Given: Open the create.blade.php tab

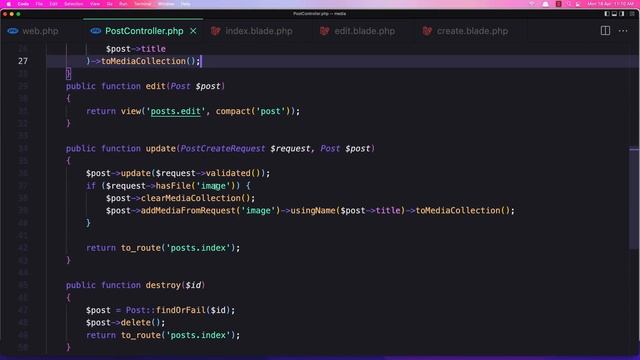Looking at the screenshot, I should (472, 31).
